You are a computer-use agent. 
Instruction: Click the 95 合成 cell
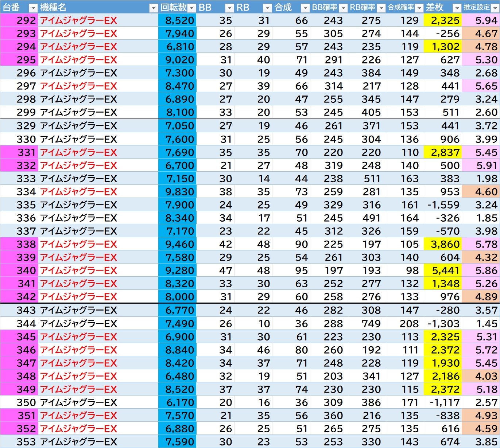click(x=291, y=270)
